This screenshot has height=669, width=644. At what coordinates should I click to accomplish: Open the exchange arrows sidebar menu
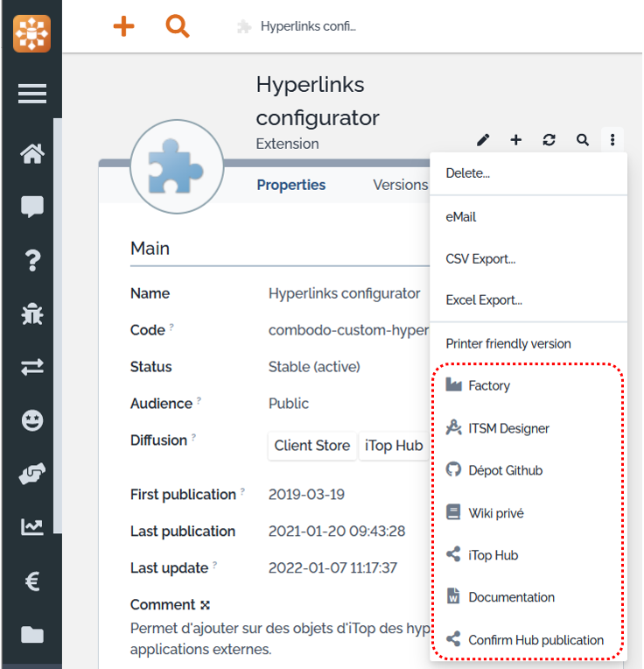click(x=32, y=367)
